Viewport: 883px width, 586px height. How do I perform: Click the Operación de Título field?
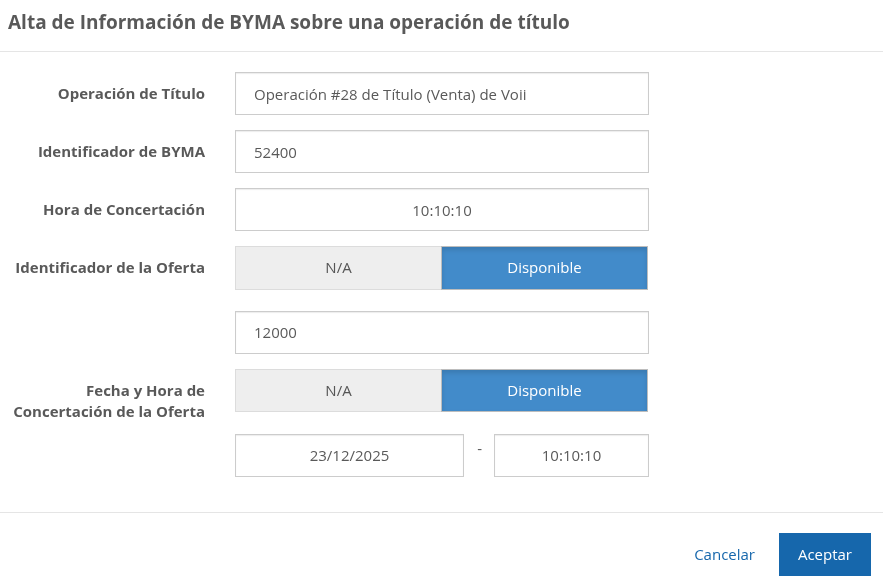[441, 94]
